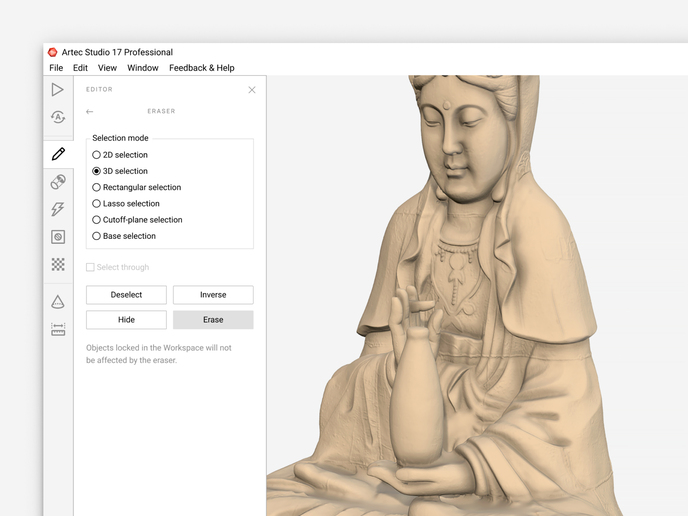The height and width of the screenshot is (516, 688).
Task: Click the lightning bolt Tools icon
Action: click(x=58, y=209)
